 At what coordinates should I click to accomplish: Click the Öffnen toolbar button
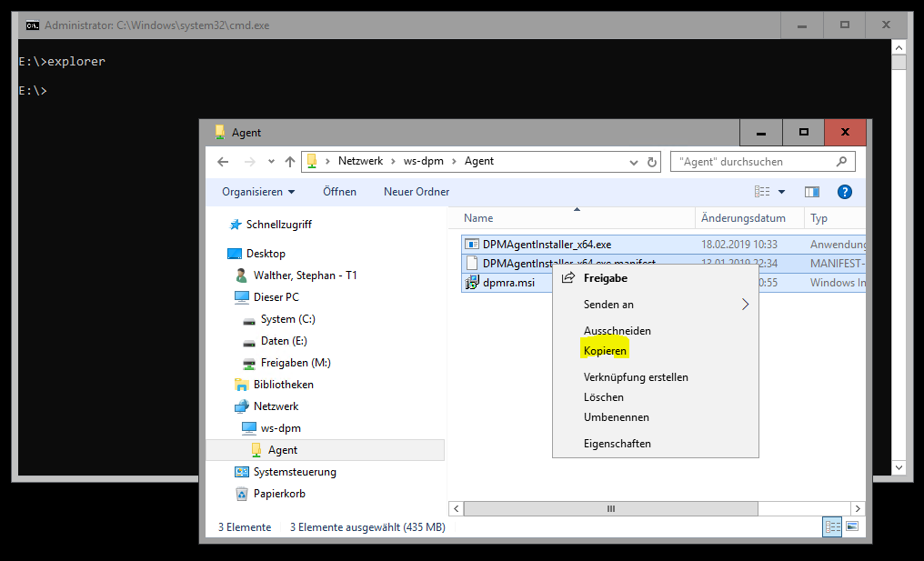pyautogui.click(x=339, y=192)
